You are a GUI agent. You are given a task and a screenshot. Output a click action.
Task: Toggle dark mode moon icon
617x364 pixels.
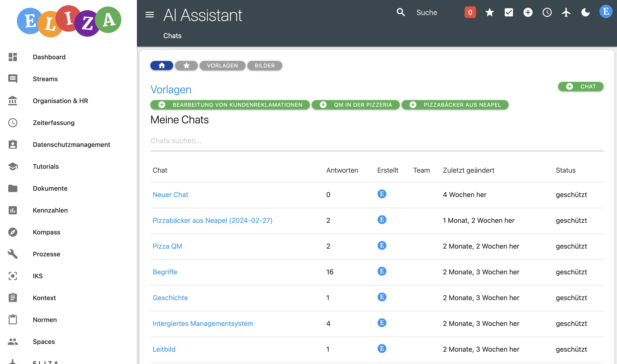[585, 12]
